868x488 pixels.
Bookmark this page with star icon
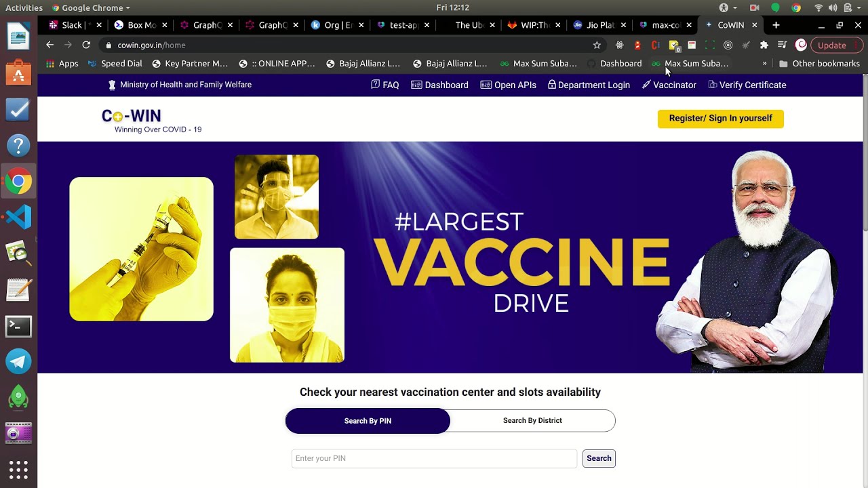pos(597,45)
